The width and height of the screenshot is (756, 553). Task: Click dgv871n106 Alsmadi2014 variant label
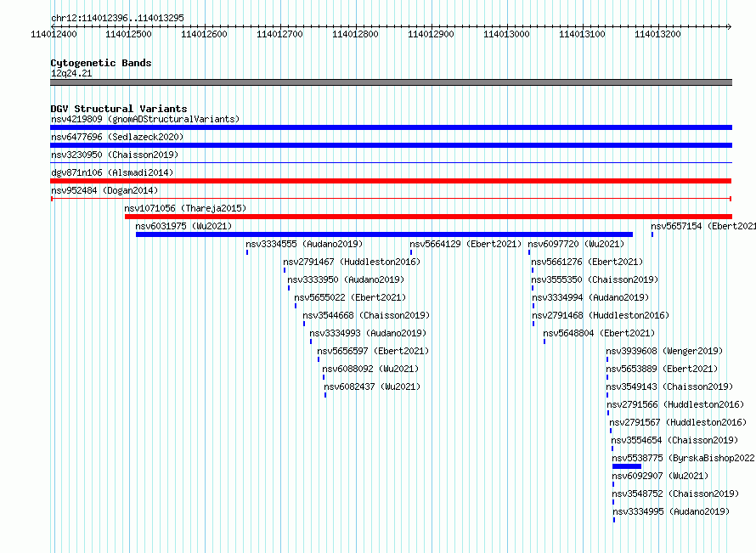pos(112,172)
